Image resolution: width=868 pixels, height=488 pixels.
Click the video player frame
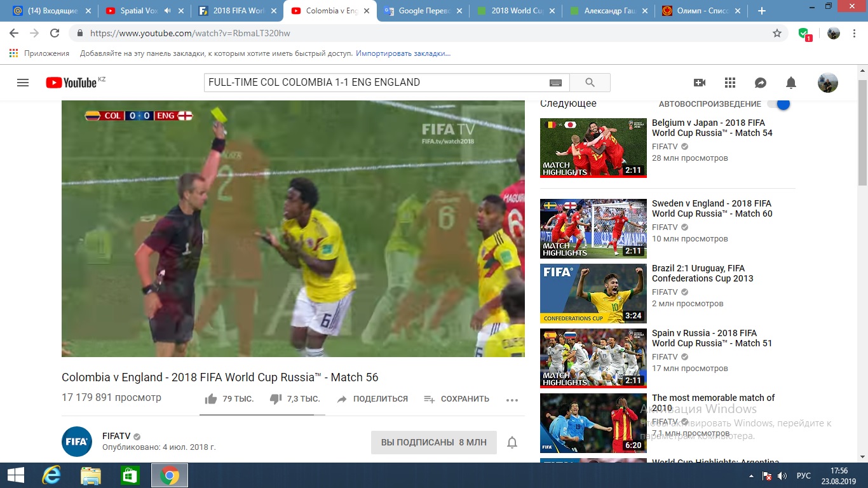293,229
